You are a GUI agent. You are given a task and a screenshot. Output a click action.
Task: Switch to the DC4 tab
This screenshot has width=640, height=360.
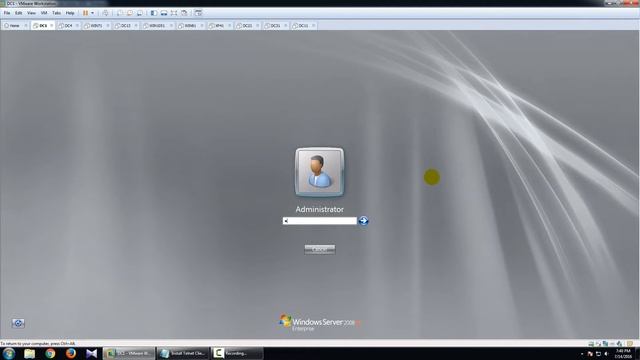(x=68, y=26)
